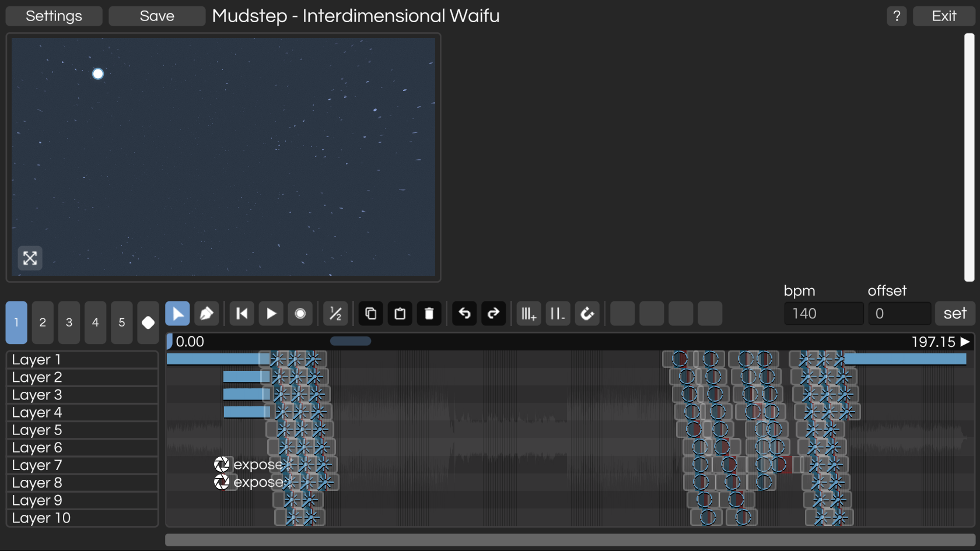Switch to the diamond keyframe tab
980x551 pixels.
[148, 322]
